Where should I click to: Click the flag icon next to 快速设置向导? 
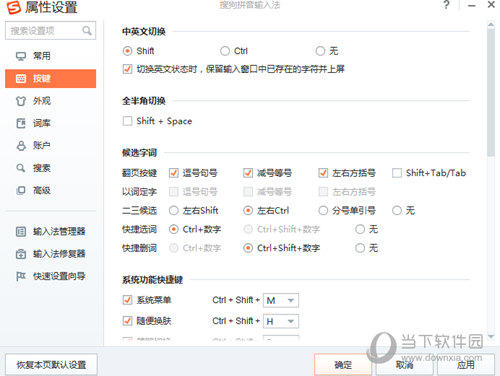tap(21, 276)
